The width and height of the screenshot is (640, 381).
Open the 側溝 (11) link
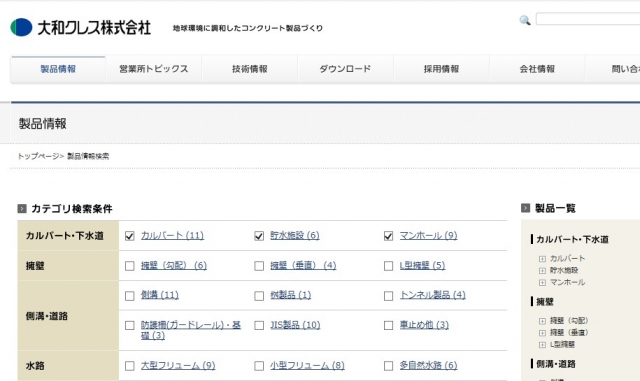point(160,295)
